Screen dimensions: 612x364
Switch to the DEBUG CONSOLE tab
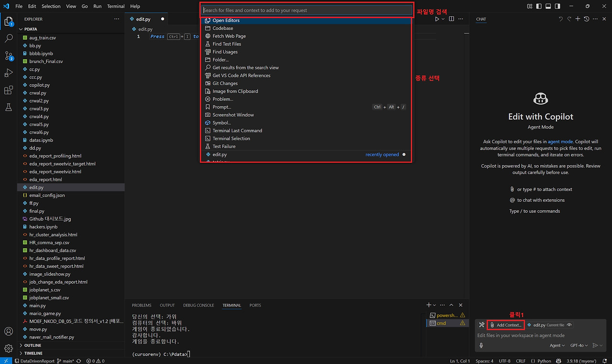pyautogui.click(x=198, y=305)
